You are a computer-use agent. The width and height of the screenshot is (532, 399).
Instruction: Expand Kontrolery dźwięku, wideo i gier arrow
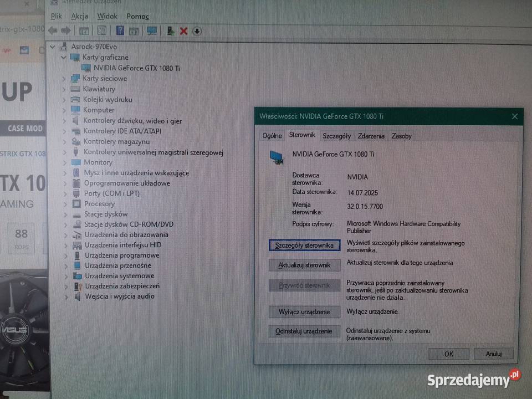click(x=64, y=121)
